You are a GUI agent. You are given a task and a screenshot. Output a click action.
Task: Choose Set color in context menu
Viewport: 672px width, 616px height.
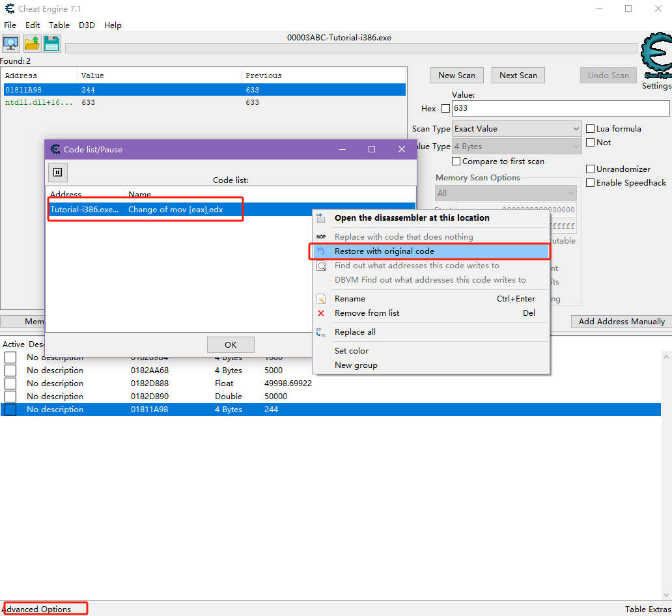[430, 351]
